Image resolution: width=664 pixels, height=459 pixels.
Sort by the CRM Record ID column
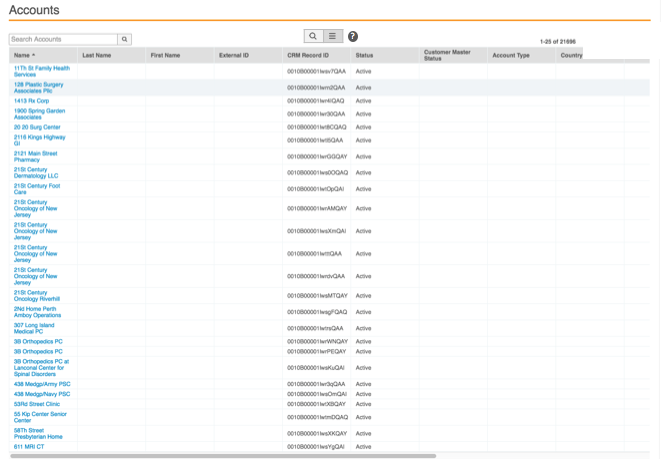(x=307, y=55)
